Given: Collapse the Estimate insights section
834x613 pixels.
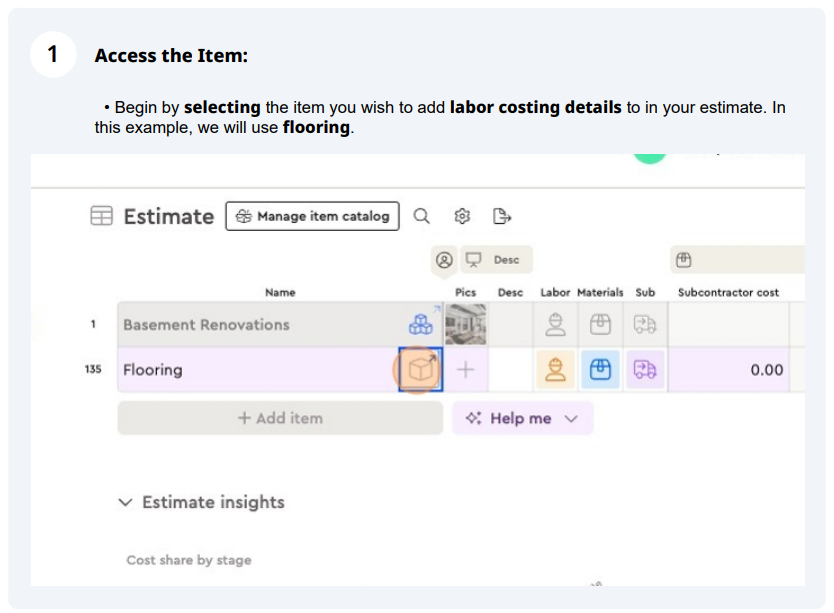Looking at the screenshot, I should point(125,502).
